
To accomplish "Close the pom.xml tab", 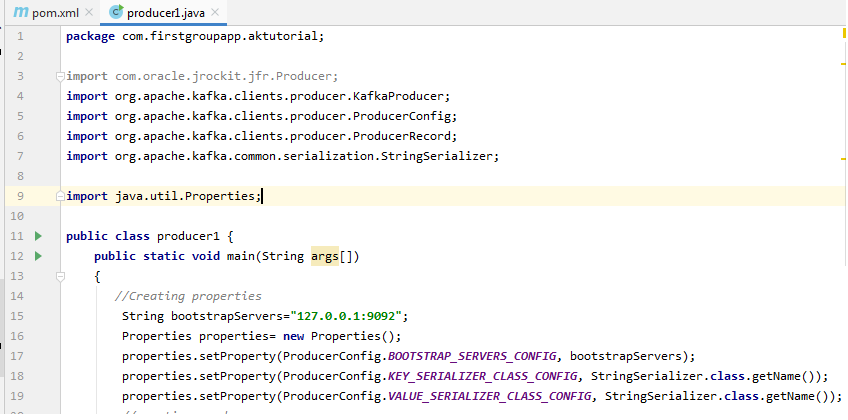I will point(90,12).
